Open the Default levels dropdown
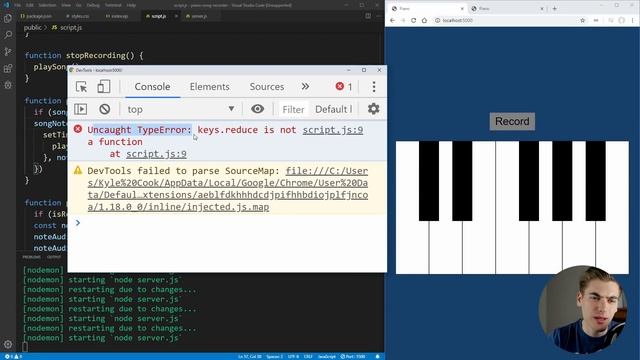The image size is (640, 360). (x=333, y=109)
